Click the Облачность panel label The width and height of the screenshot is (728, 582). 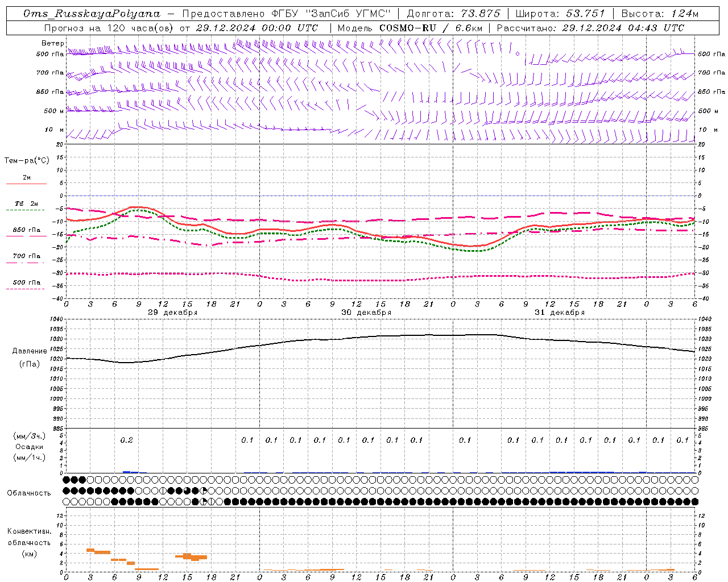pos(29,493)
